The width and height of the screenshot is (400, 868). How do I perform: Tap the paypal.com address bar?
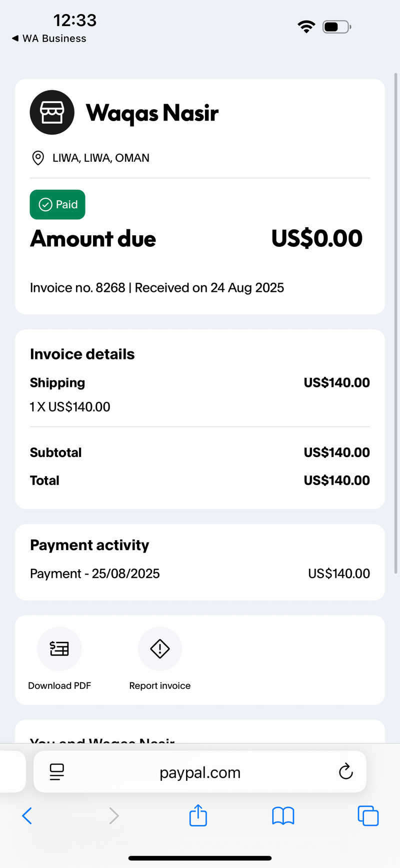pos(200,771)
